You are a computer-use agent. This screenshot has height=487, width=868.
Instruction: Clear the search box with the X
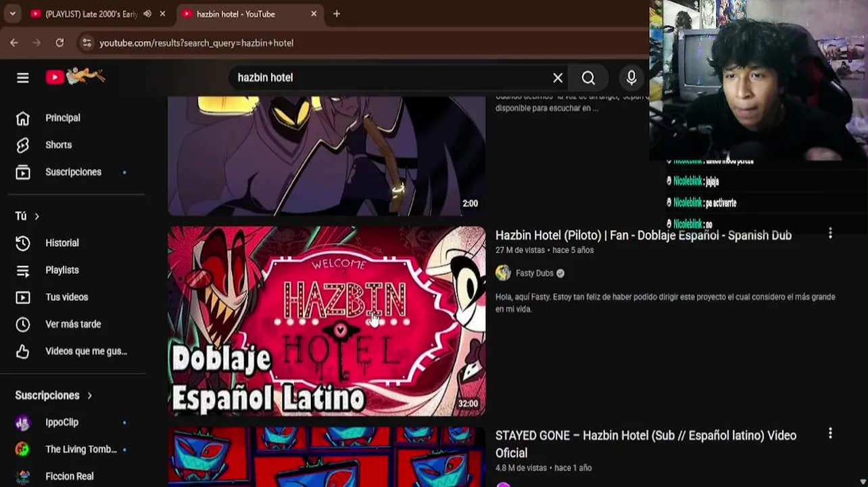click(x=558, y=78)
